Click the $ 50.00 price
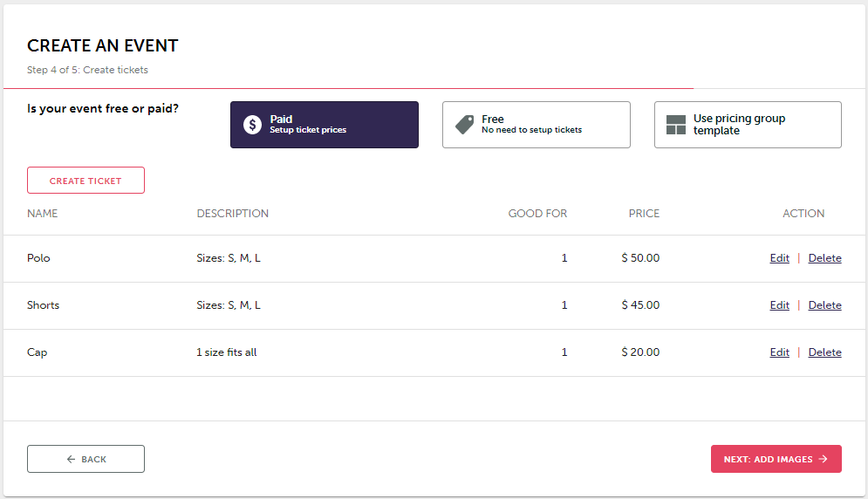The height and width of the screenshot is (499, 868). [640, 258]
